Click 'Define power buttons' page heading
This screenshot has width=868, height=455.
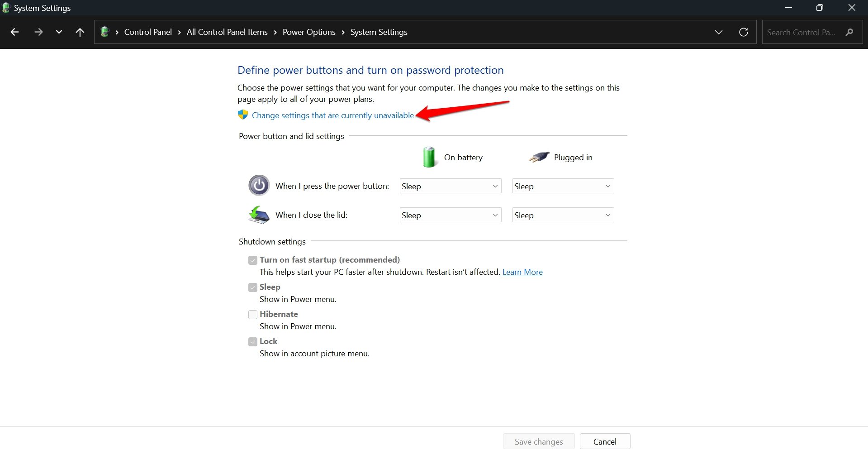tap(370, 70)
